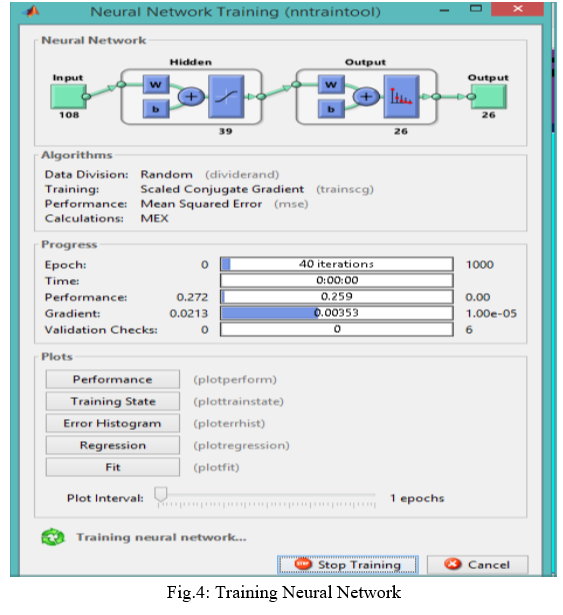The height and width of the screenshot is (615, 563).
Task: Click the Epoch progress bar showing 40 iterations
Action: 337,264
